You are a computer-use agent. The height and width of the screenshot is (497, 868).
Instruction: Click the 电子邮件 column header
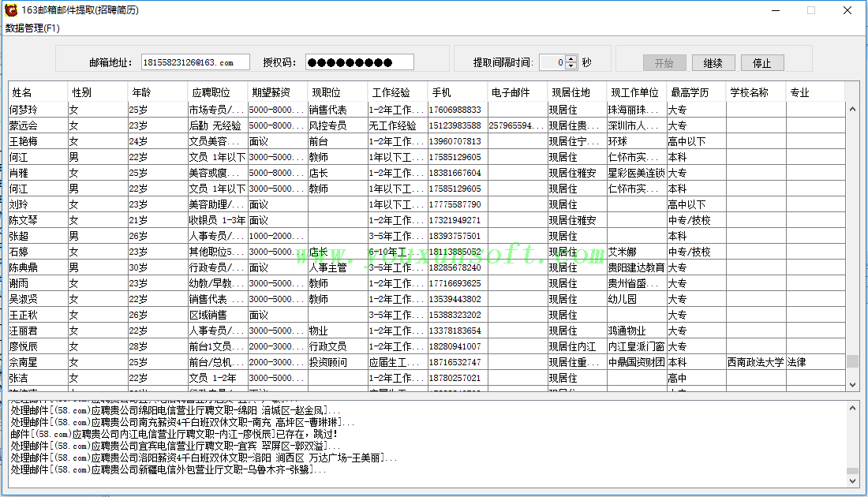(x=517, y=92)
